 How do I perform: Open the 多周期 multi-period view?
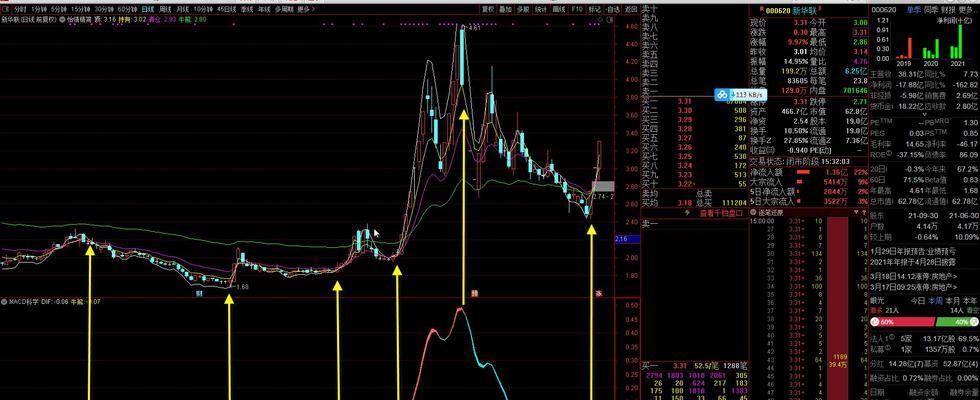(284, 9)
